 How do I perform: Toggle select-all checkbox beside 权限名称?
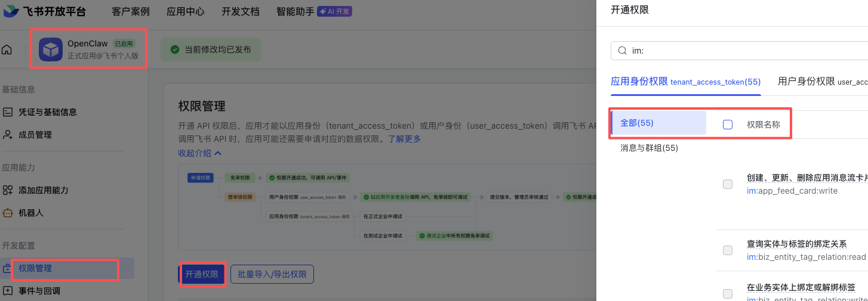coord(727,125)
